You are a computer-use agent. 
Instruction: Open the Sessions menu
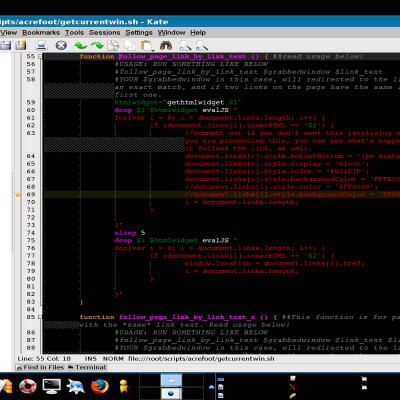[104, 33]
